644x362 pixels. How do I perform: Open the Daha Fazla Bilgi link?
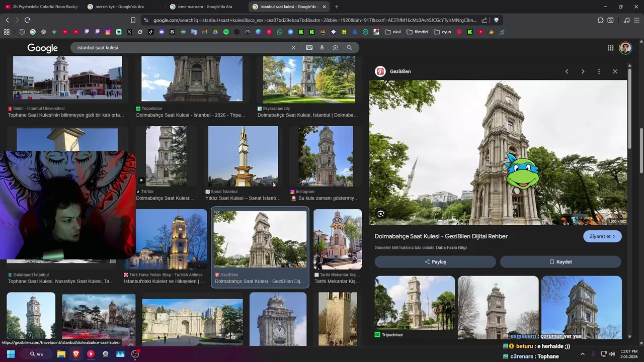(451, 248)
